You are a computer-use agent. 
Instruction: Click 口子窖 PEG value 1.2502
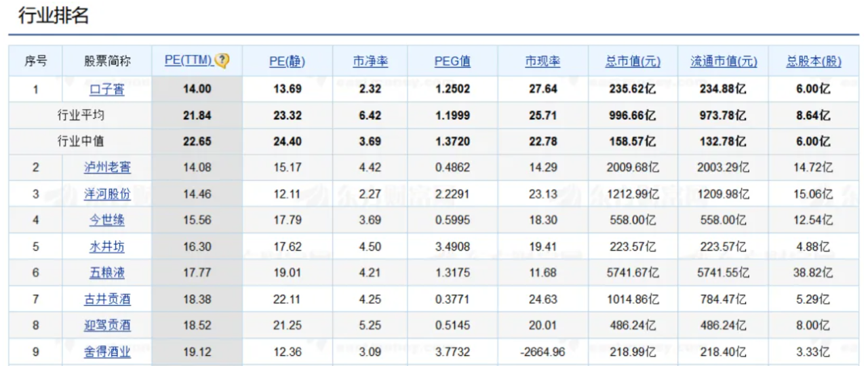(452, 89)
